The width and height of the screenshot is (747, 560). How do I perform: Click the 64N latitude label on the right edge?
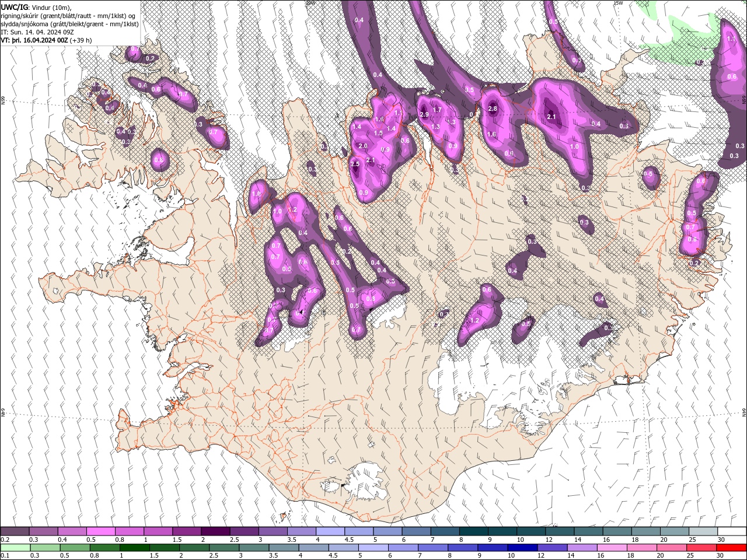[x=744, y=412]
